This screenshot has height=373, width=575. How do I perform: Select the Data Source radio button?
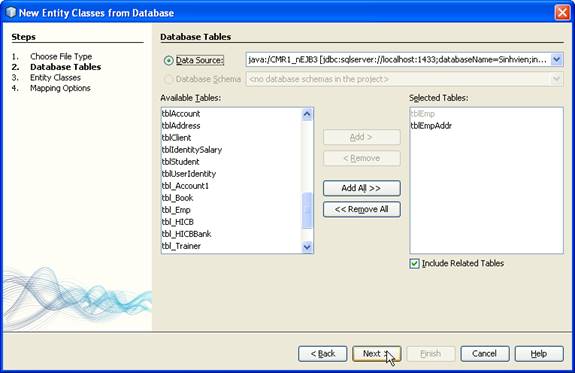(x=168, y=60)
